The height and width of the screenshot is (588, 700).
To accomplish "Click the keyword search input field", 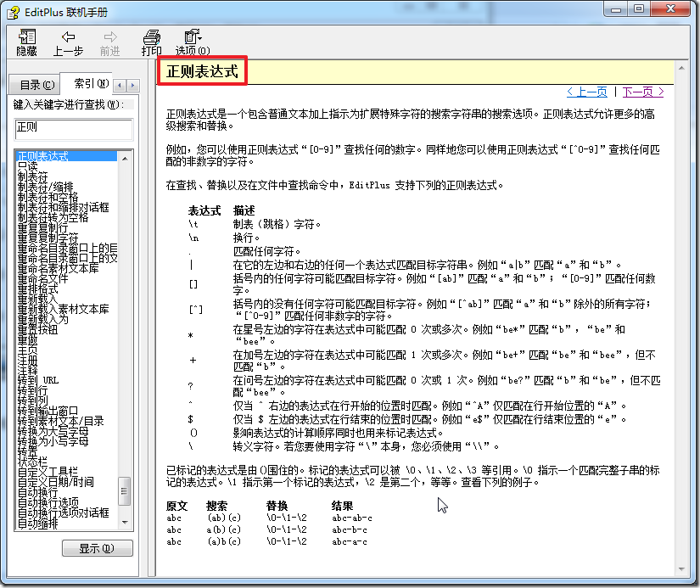I will click(74, 130).
